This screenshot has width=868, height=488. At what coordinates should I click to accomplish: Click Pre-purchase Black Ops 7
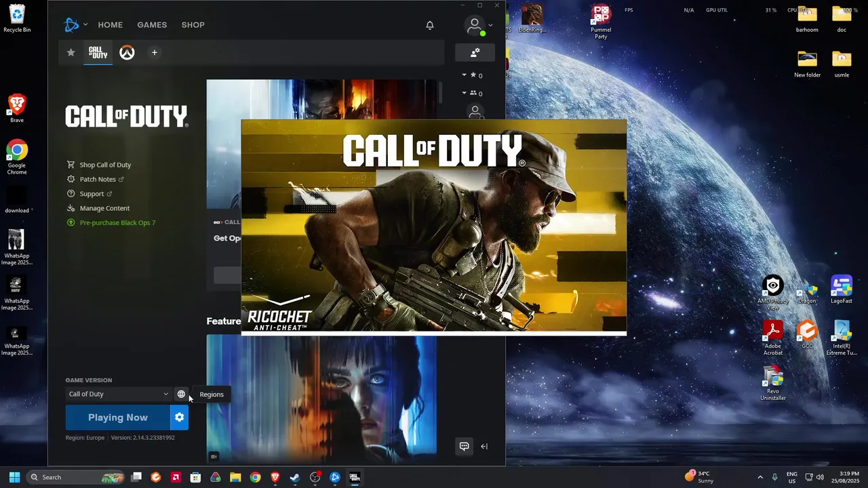point(117,223)
